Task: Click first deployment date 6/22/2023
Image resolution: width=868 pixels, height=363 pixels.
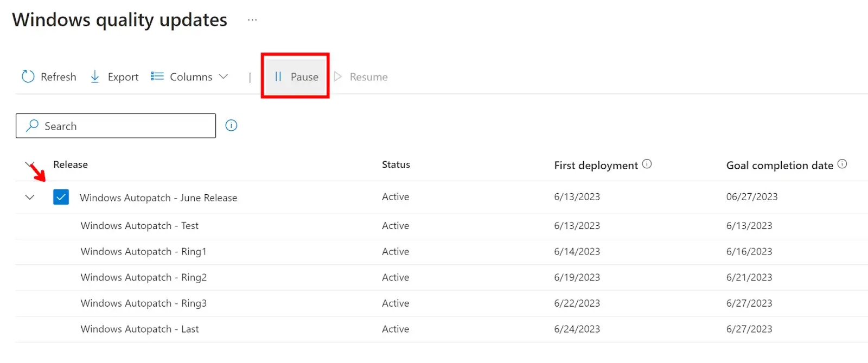Action: pos(577,303)
